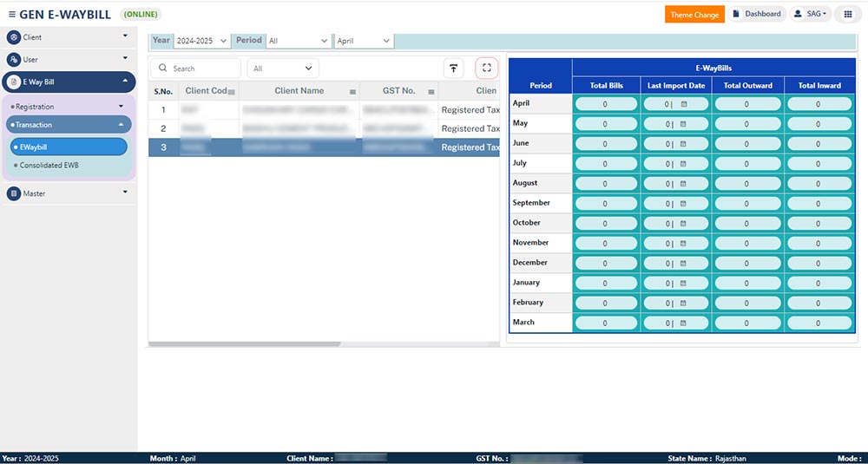This screenshot has height=464, width=868.
Task: Expand the Client sidebar menu
Action: coord(68,37)
